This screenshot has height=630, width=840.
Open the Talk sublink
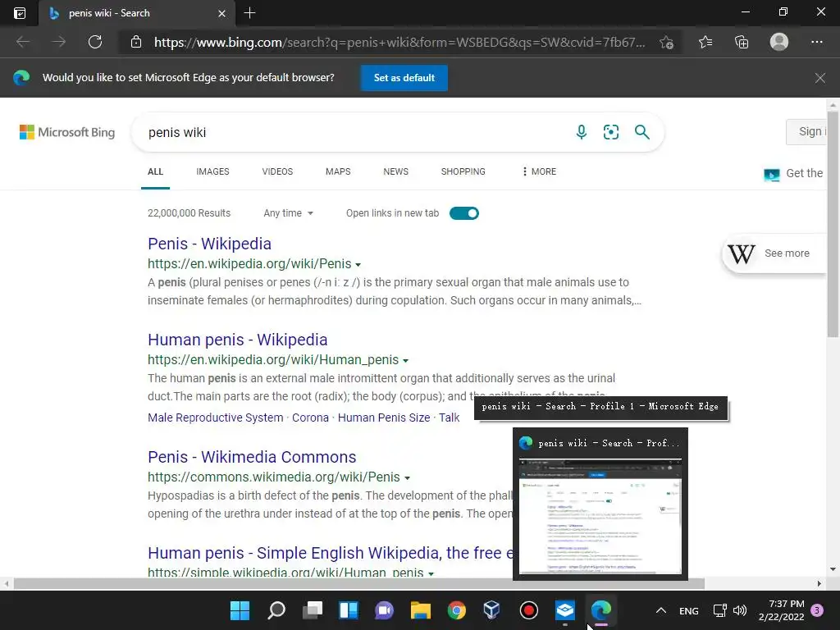tap(450, 418)
